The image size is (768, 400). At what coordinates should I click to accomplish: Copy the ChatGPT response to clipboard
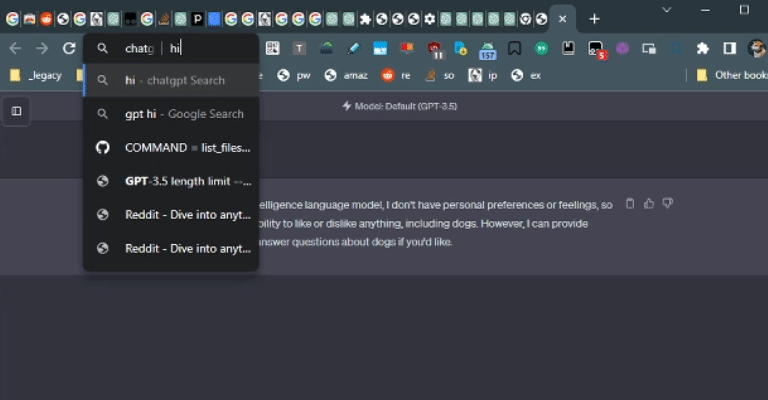[630, 203]
